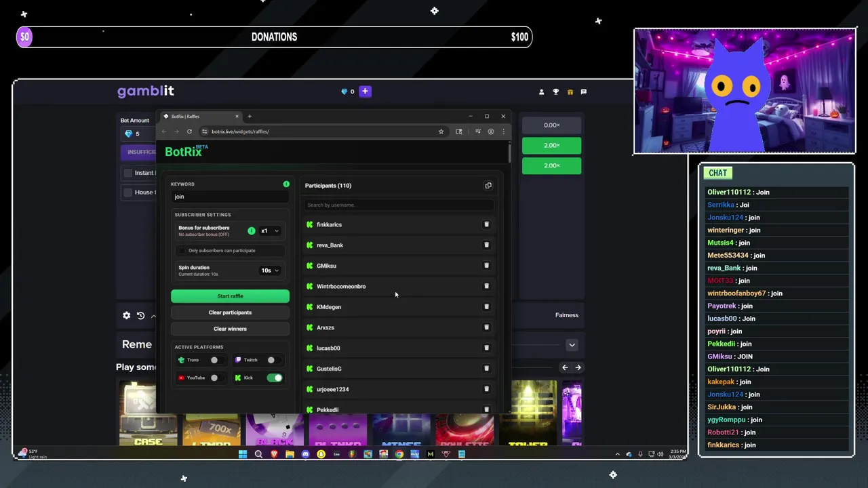Open gamblit game settings gear
868x488 pixels.
click(x=126, y=315)
